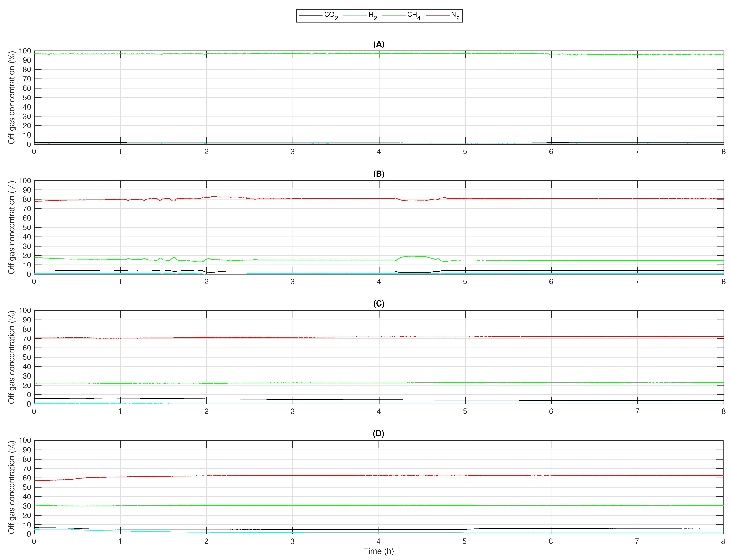Click the cyan H2 legend line sample
Screen dimensions: 731x560
click(x=355, y=16)
